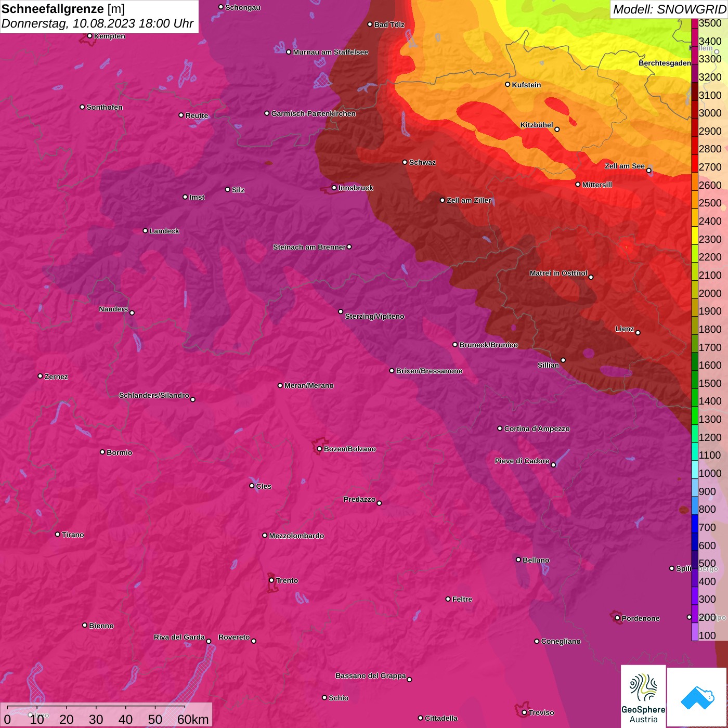Click the Berchtesgaden label
Screen dimensions: 728x728
click(665, 63)
